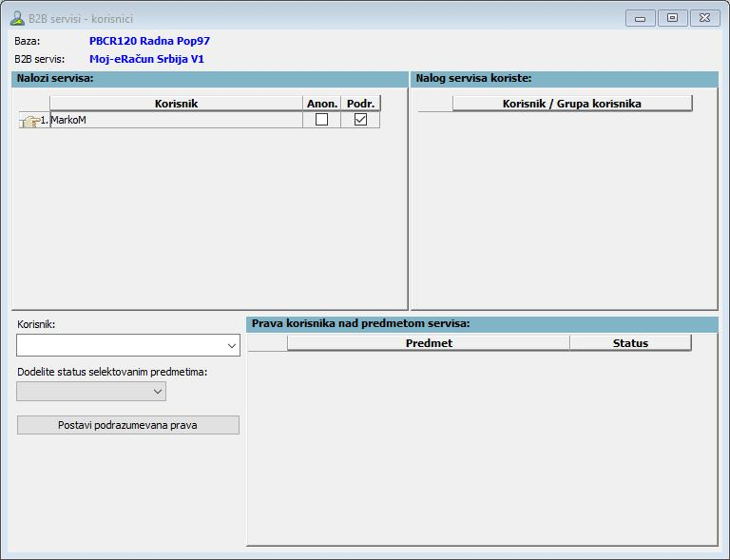The width and height of the screenshot is (730, 560).
Task: Select the MarkoM user row
Action: coord(176,121)
